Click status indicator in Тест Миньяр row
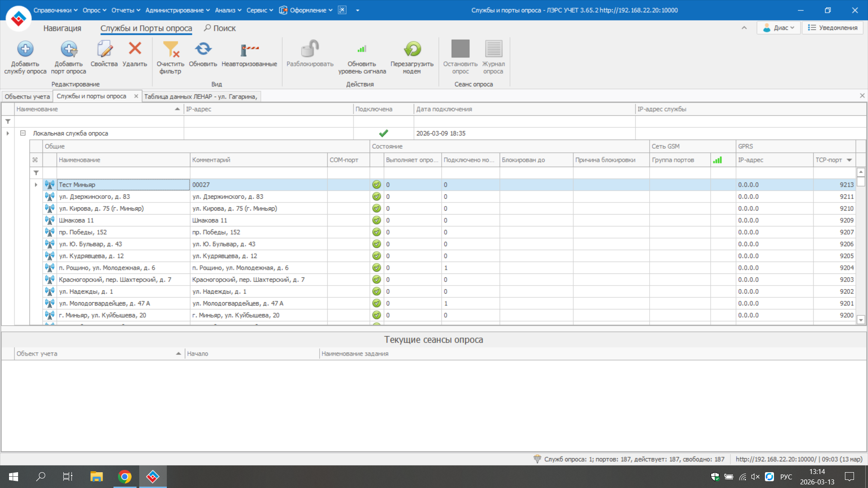868x488 pixels. coord(376,185)
